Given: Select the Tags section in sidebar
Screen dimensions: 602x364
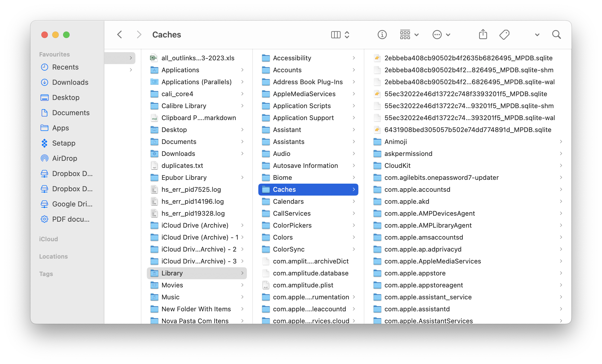Looking at the screenshot, I should (46, 273).
